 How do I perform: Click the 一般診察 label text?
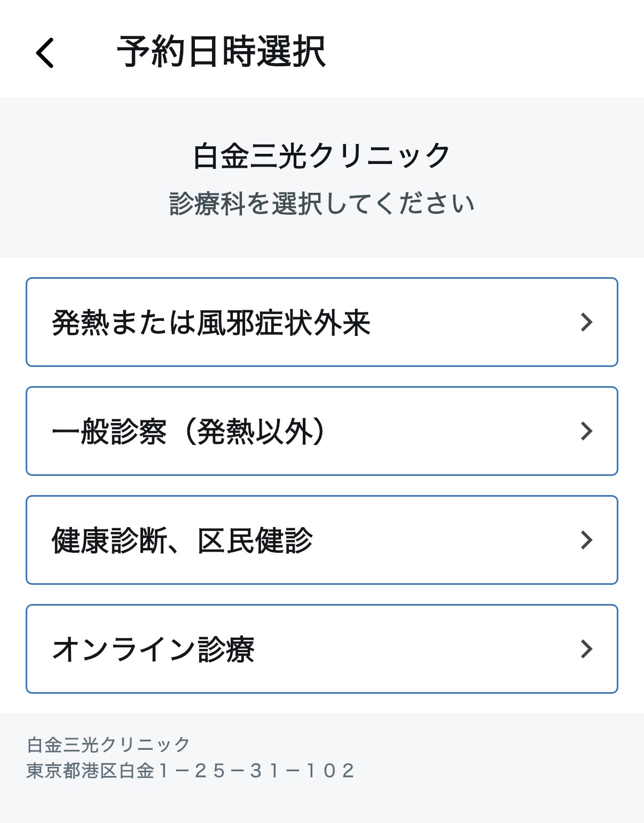tap(109, 432)
